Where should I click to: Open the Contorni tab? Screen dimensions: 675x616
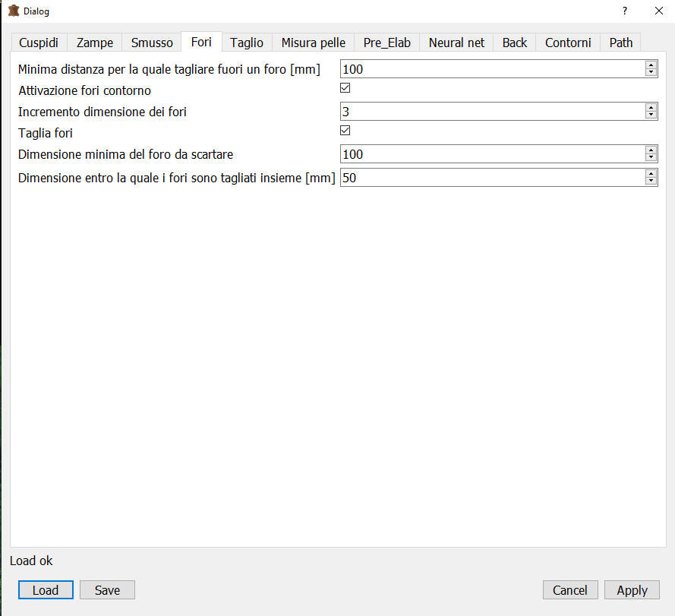568,43
